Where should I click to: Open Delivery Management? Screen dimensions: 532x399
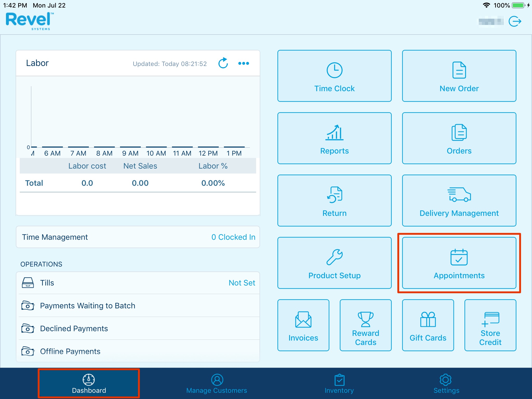[x=459, y=201]
